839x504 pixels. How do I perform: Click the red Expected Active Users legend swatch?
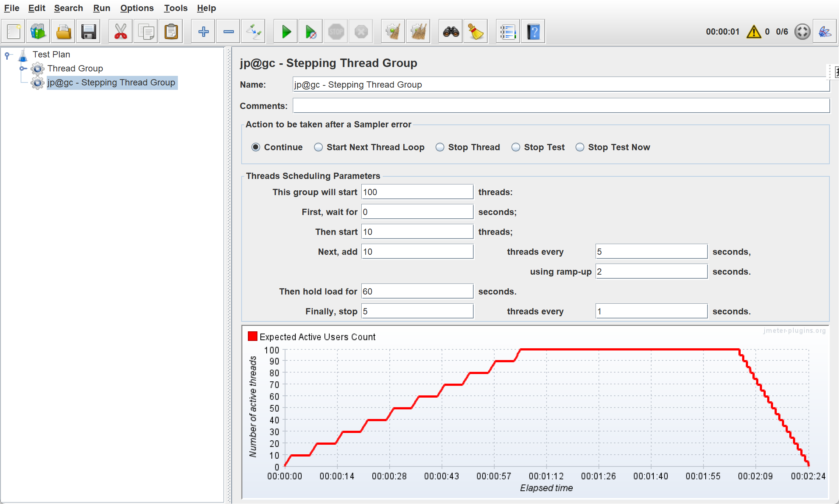[253, 336]
